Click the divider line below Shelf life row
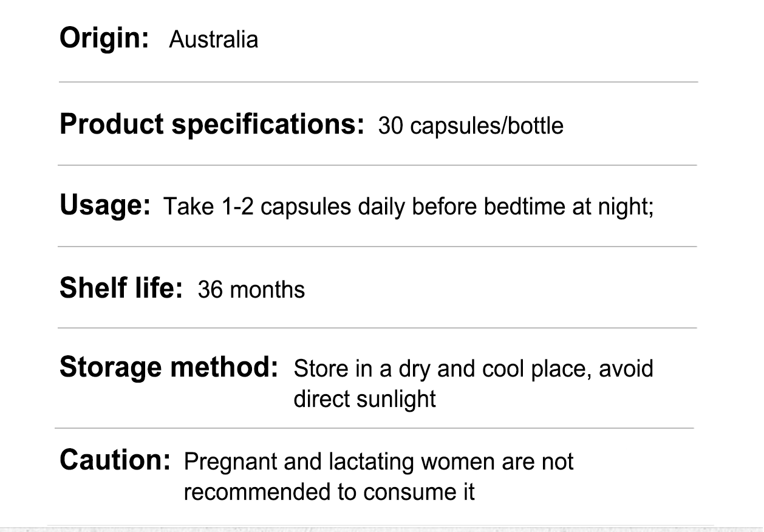The width and height of the screenshot is (764, 532). click(377, 328)
